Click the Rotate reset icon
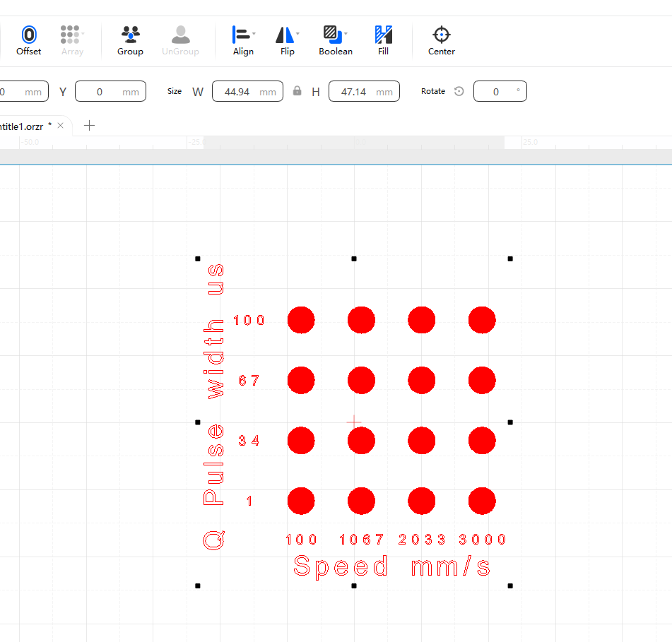 coord(459,91)
